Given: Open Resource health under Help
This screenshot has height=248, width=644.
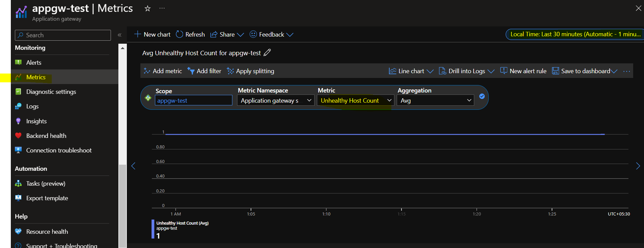Looking at the screenshot, I should pyautogui.click(x=47, y=231).
